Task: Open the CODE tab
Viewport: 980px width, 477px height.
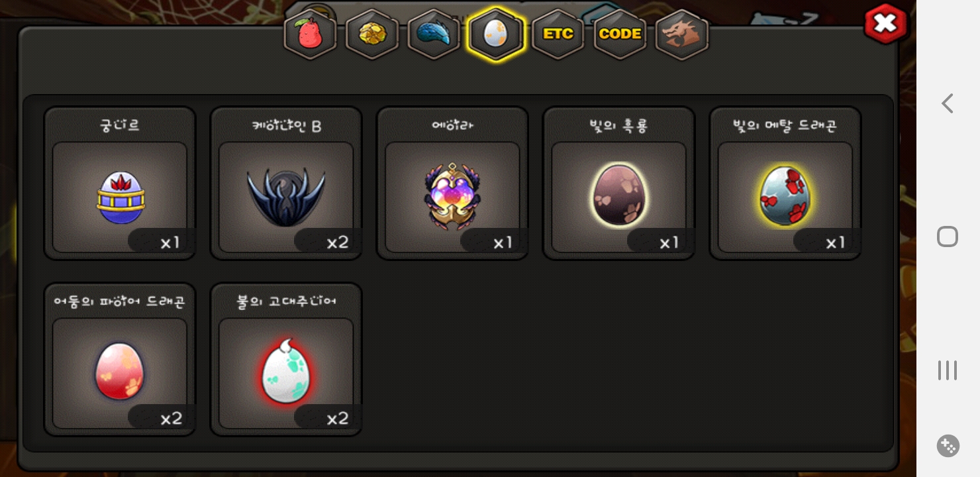Action: (620, 34)
